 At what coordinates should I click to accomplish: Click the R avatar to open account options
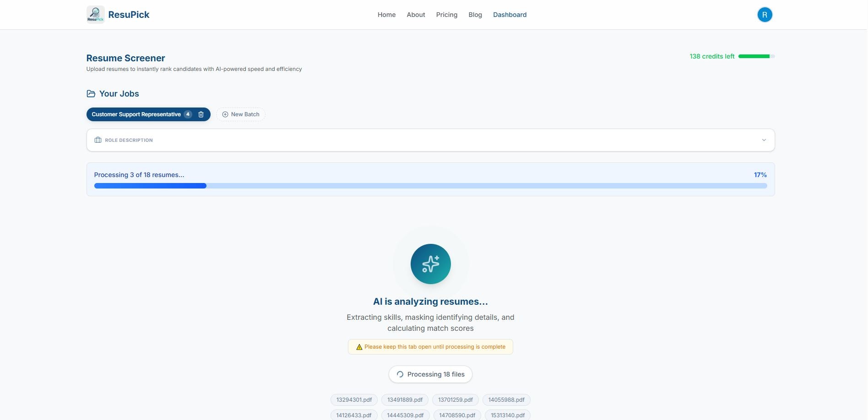[x=764, y=14]
